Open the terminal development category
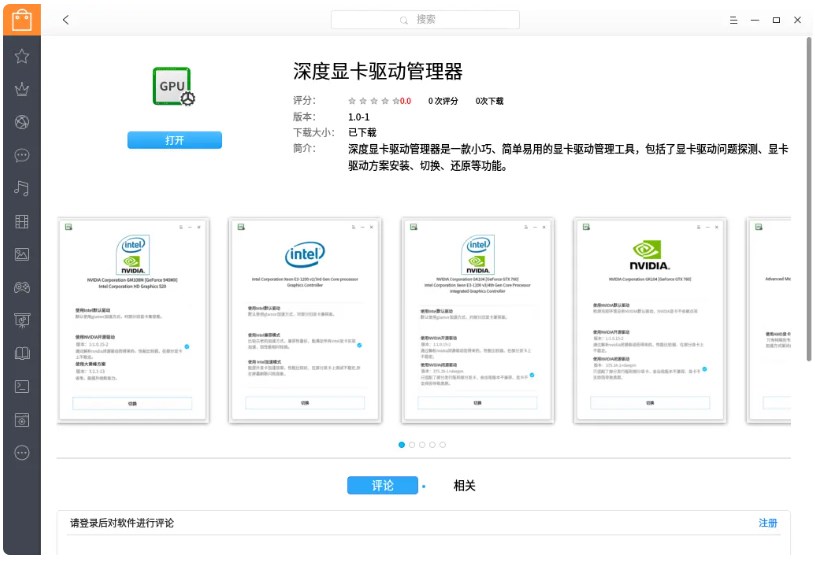The width and height of the screenshot is (815, 561). pos(22,386)
